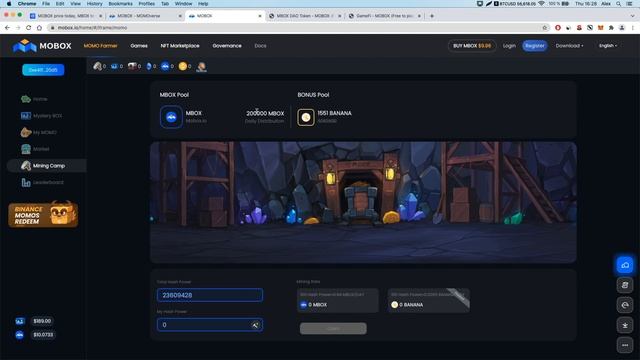Image resolution: width=640 pixels, height=360 pixels.
Task: Click the blue crystal balance icon in top strip
Action: (x=149, y=66)
